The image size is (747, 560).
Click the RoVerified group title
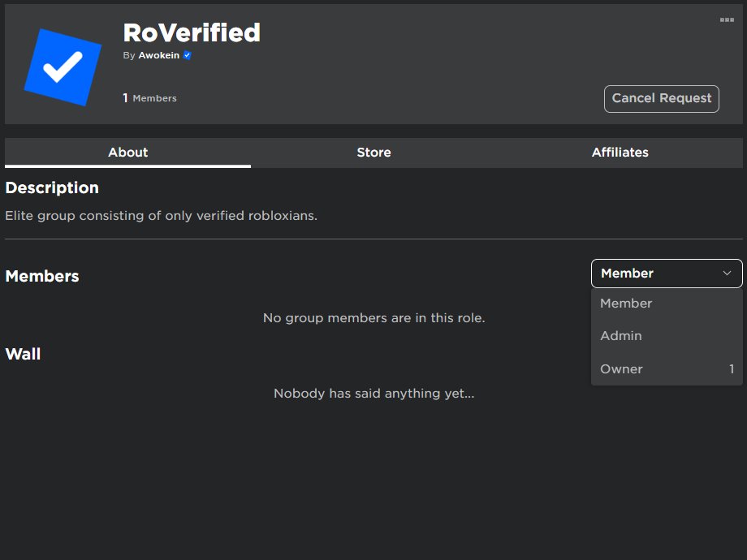pos(192,32)
